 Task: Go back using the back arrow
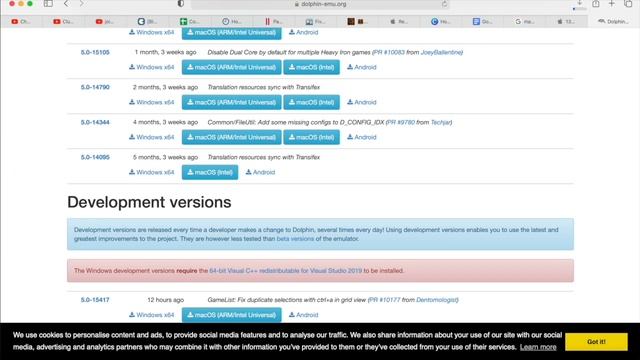(66, 4)
